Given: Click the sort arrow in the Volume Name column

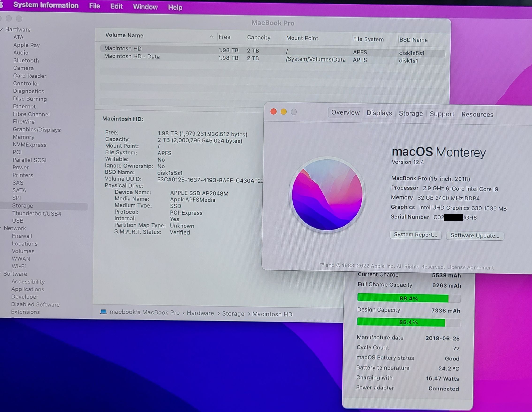Looking at the screenshot, I should click(x=211, y=37).
